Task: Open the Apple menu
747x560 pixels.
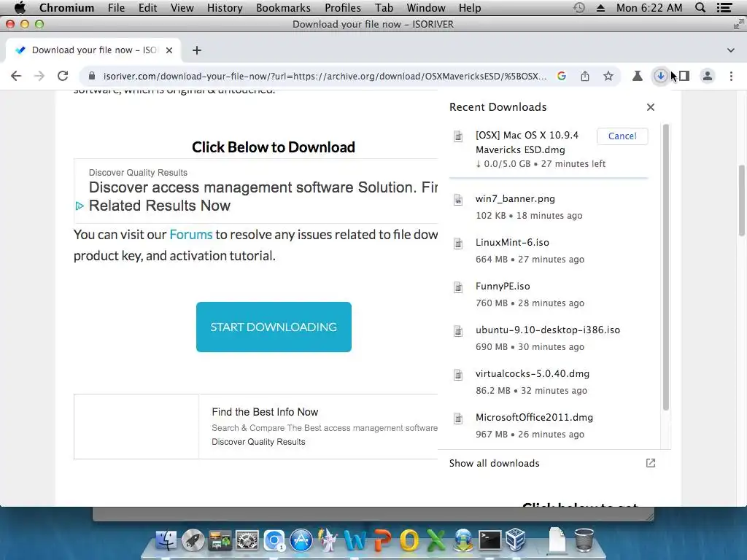Action: [20, 8]
